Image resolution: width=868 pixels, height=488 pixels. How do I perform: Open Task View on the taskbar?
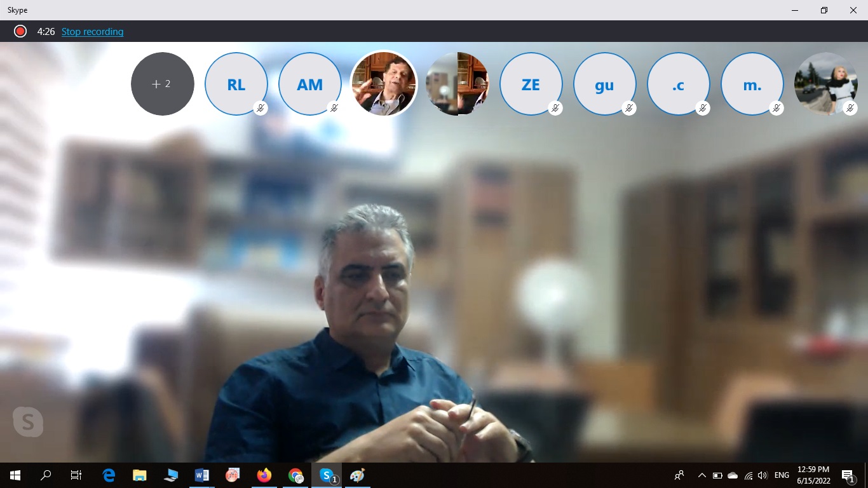[76, 475]
